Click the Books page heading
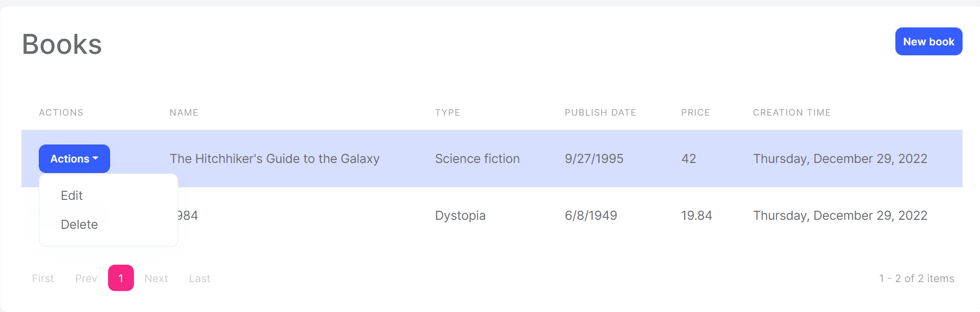980x312 pixels. tap(61, 44)
